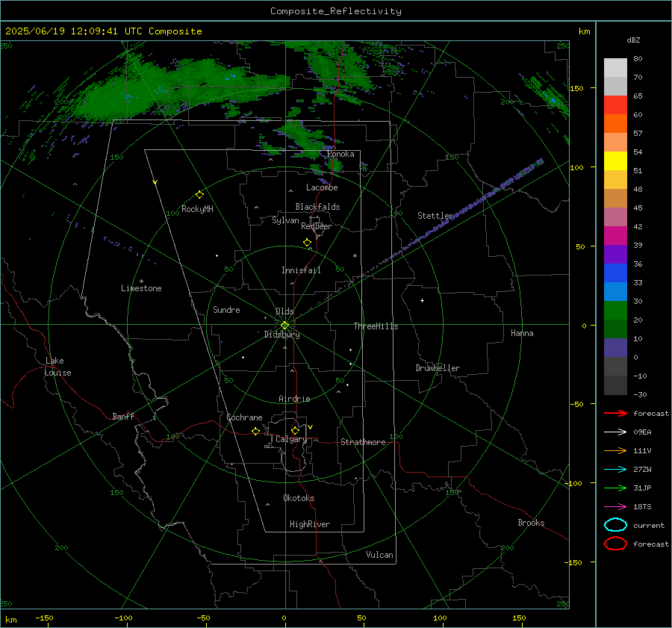Screen dimensions: 672x628
Task: Click the Sylvan label
Action: [x=285, y=220]
